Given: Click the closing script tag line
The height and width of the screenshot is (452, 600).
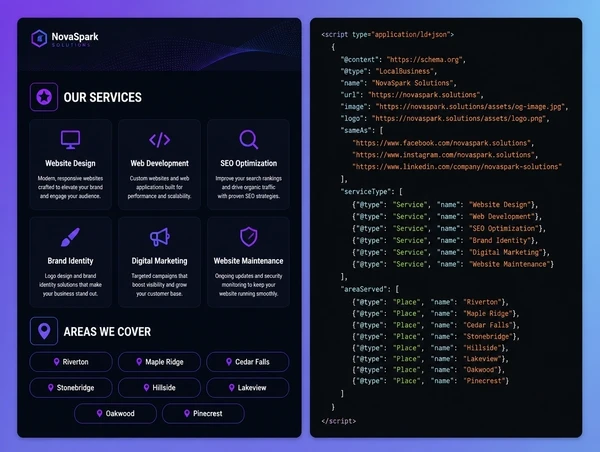Looking at the screenshot, I should click(x=339, y=421).
